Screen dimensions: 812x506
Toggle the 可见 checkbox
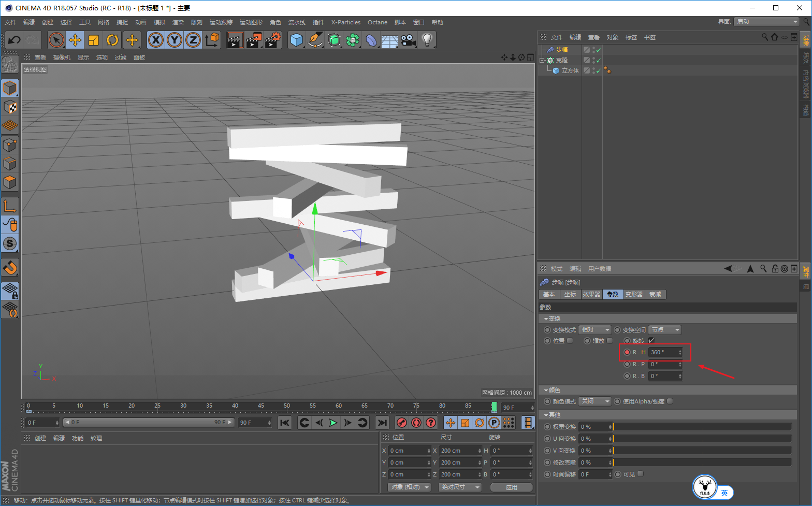641,474
